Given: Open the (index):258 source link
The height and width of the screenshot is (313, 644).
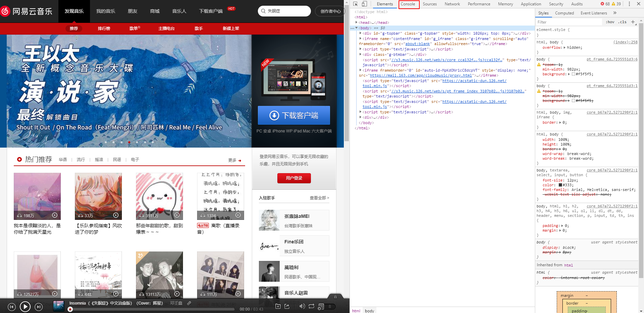Looking at the screenshot, I should [625, 42].
